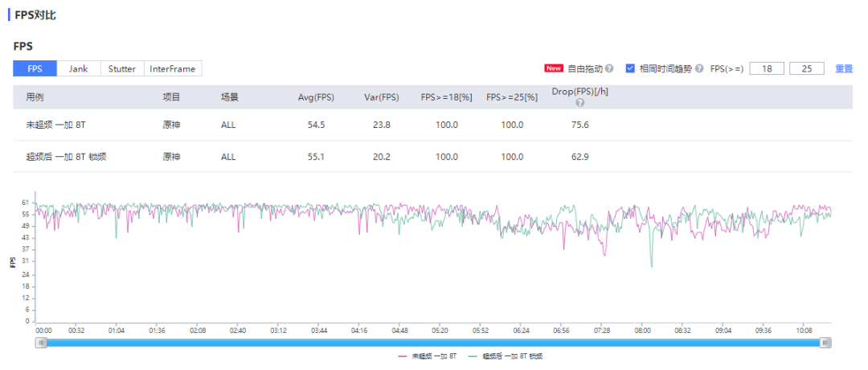The image size is (868, 370).
Task: Click the 自由拖动 free-drag option
Action: [585, 69]
